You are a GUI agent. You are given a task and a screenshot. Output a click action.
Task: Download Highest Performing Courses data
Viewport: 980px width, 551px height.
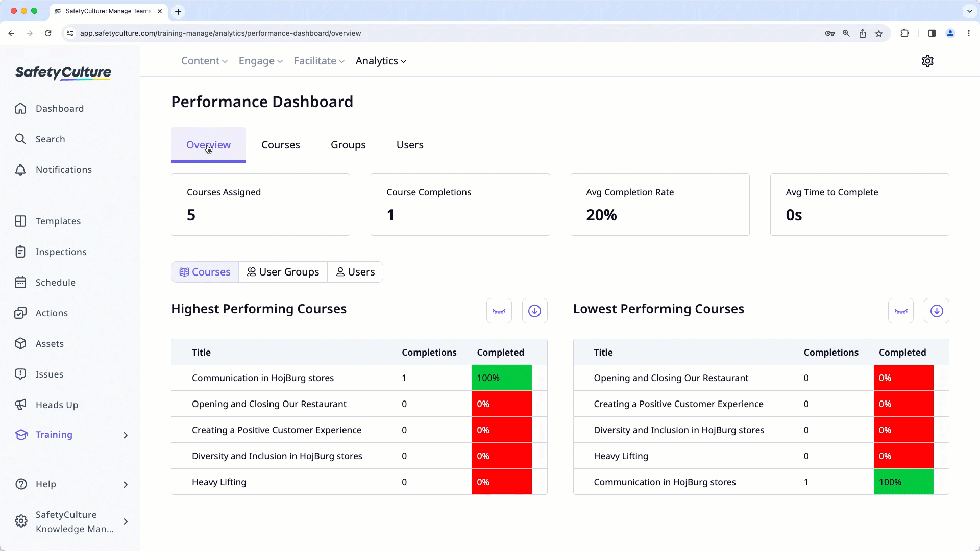pos(534,311)
